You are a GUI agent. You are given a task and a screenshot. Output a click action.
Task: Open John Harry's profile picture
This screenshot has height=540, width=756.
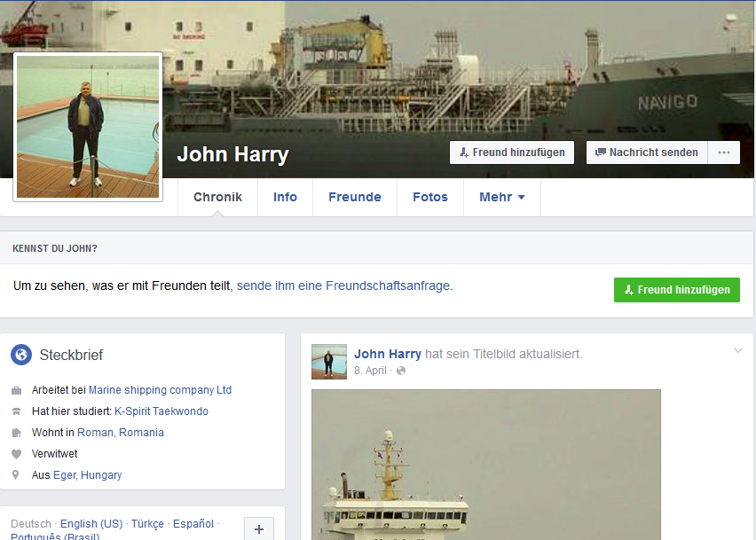(x=88, y=127)
